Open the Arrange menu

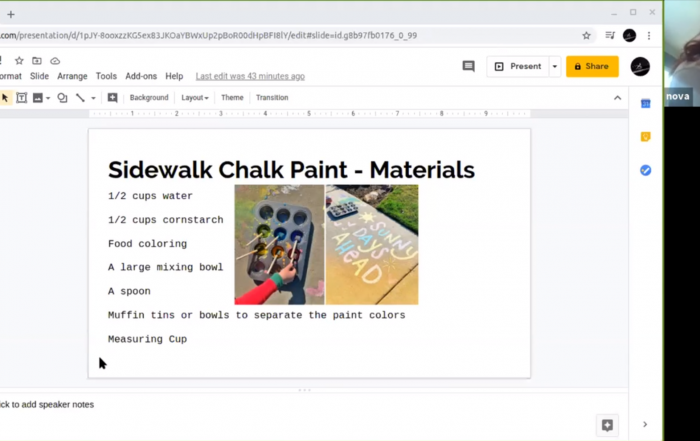72,76
